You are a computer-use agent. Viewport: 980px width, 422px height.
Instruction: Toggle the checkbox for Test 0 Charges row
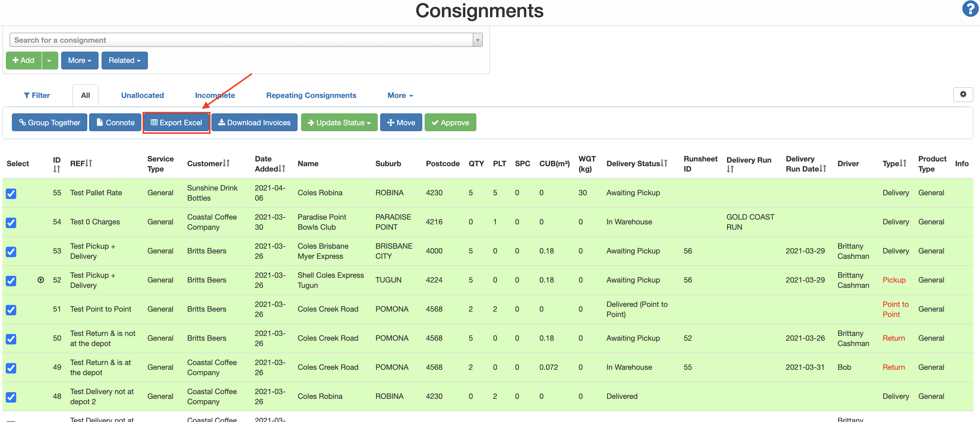pyautogui.click(x=11, y=223)
